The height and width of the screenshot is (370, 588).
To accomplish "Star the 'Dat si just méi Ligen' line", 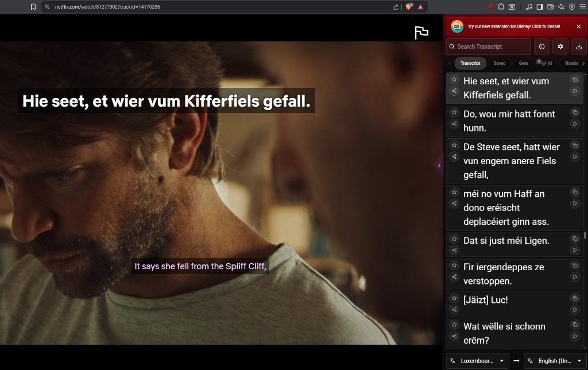I will [x=454, y=239].
